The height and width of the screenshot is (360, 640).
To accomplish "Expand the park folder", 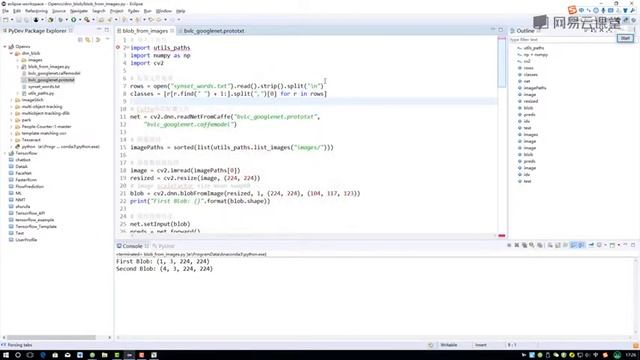I will click(11, 120).
